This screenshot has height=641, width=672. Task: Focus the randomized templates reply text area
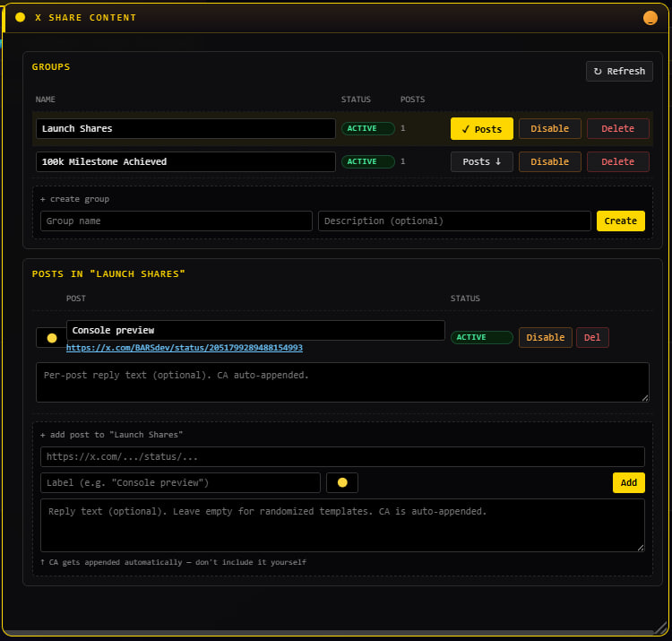click(x=342, y=525)
